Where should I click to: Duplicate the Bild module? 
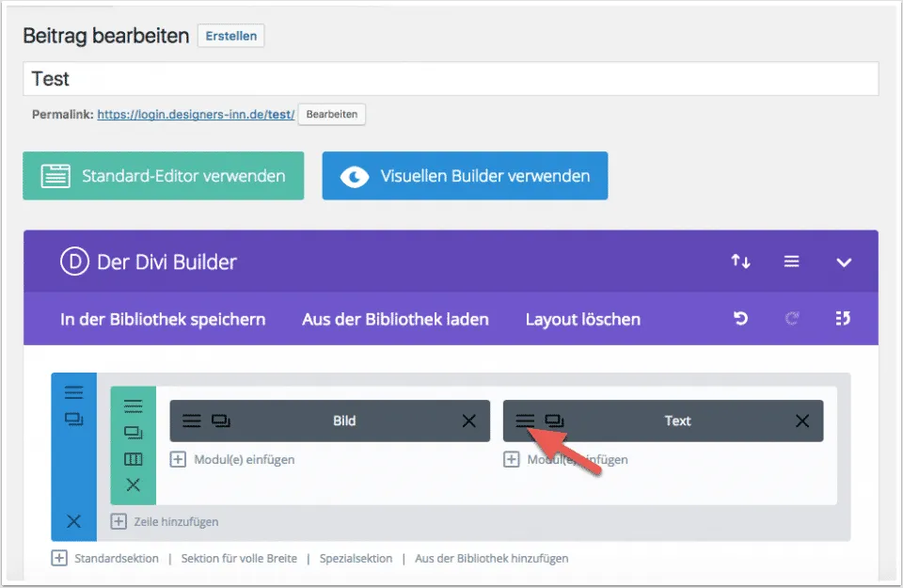(221, 421)
